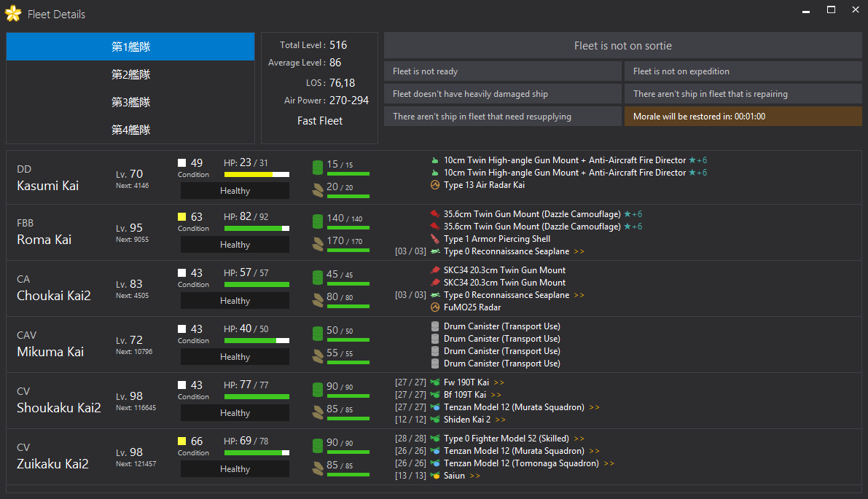Click the Fw 190T Kai fighter icon
The image size is (868, 499).
pos(435,382)
